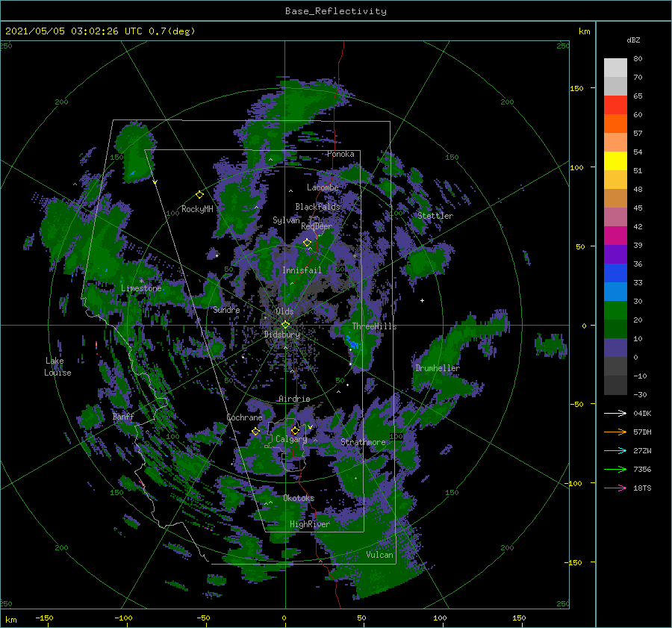Click the yellow radar-site diamond at map center
The width and height of the screenshot is (672, 628).
pyautogui.click(x=285, y=325)
